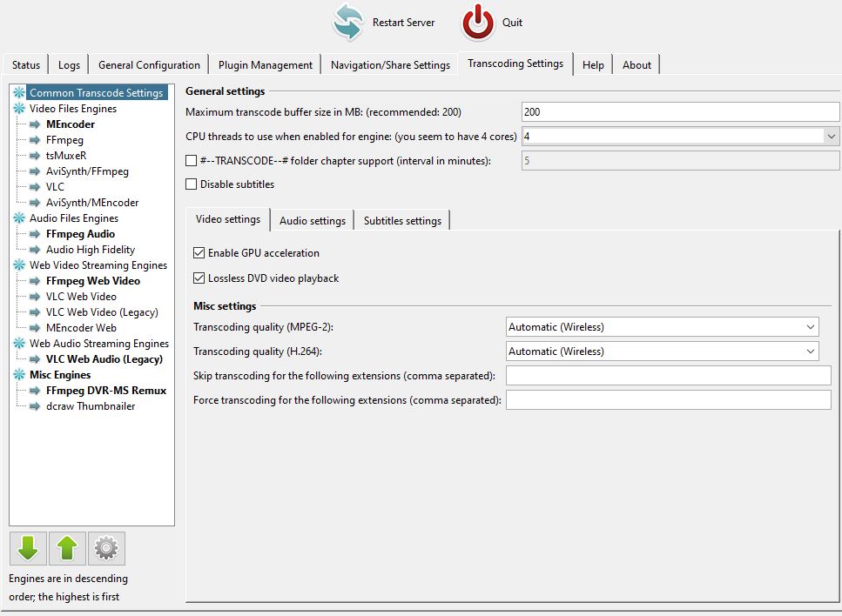The height and width of the screenshot is (616, 842).
Task: Select FFmpeg Audio engine entry
Action: coord(81,234)
